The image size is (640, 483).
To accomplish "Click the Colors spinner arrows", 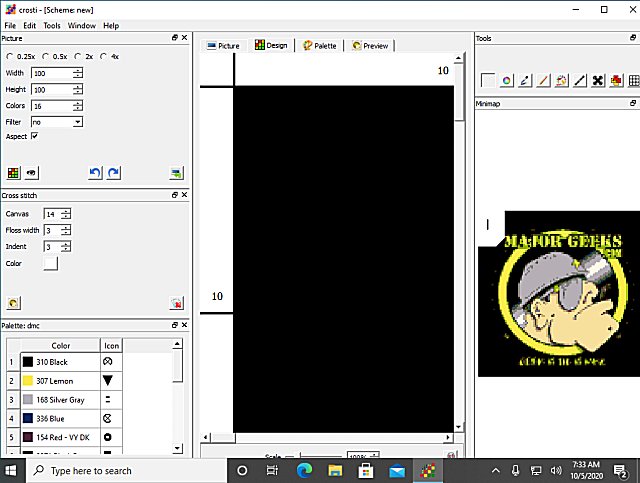I will click(x=78, y=106).
